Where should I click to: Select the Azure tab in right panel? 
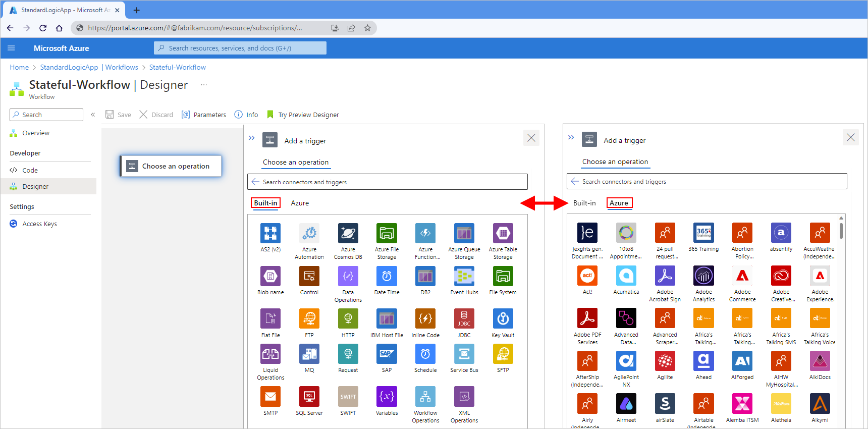[x=619, y=203]
